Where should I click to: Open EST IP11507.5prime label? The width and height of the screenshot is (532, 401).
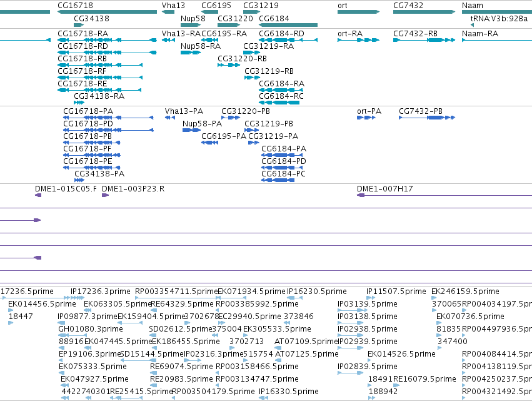tap(396, 292)
